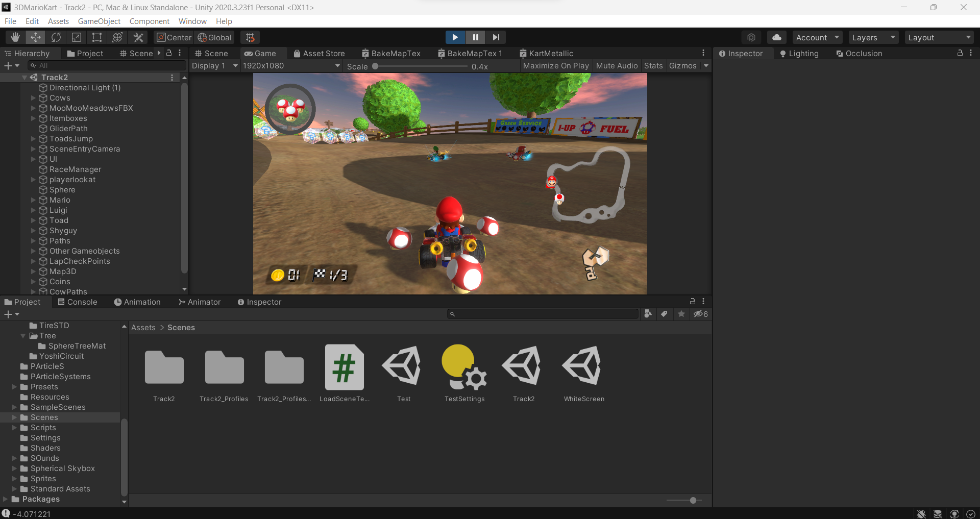The width and height of the screenshot is (980, 519).
Task: Open the Component menu
Action: [x=149, y=21]
